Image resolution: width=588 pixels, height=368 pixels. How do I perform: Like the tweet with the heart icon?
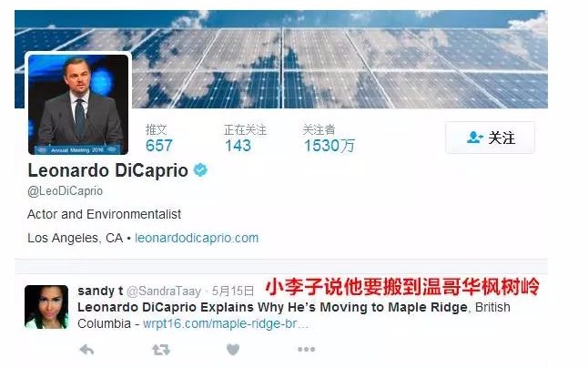(x=233, y=350)
